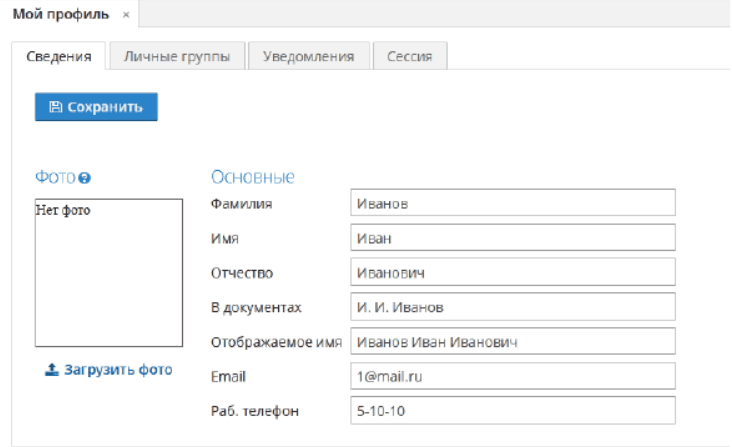Switch to the Личные группы tab

point(177,56)
